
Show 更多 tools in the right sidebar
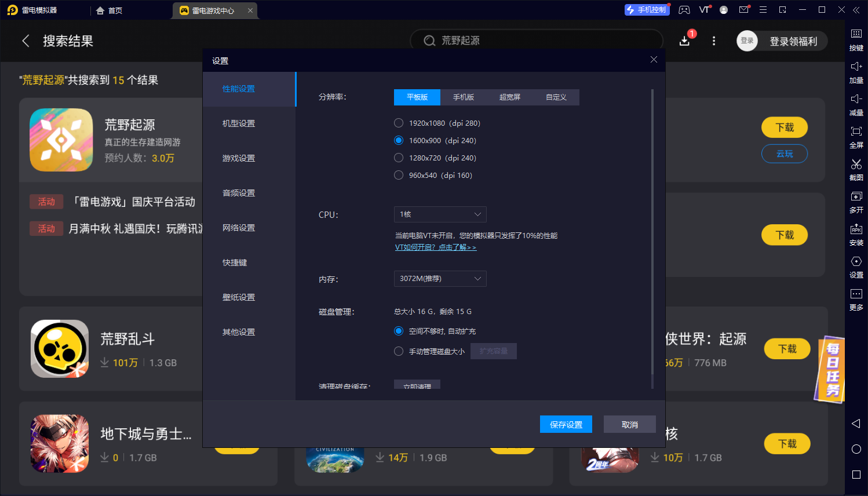coord(856,293)
